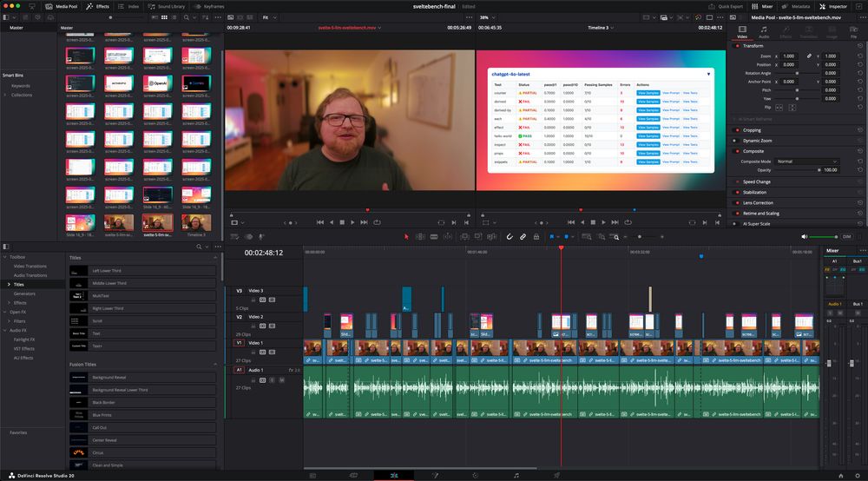Screen dimensions: 868x481
Task: Click the DIM button near volume
Action: tap(846, 236)
